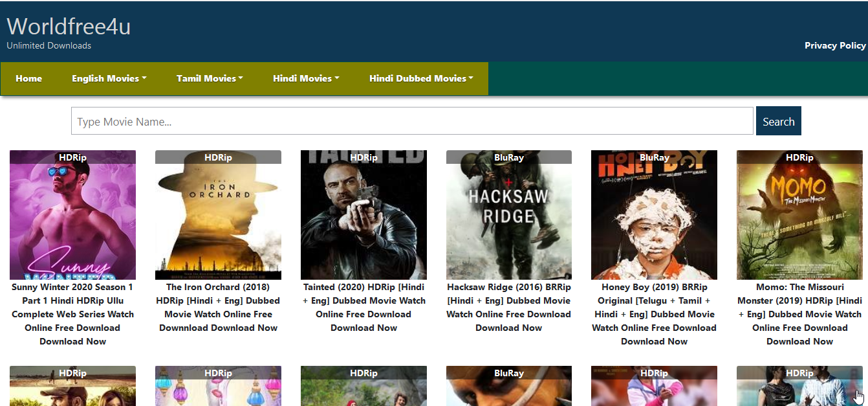The width and height of the screenshot is (868, 406).
Task: Open Tainted (2020) HDRip title link
Action: coord(363,307)
